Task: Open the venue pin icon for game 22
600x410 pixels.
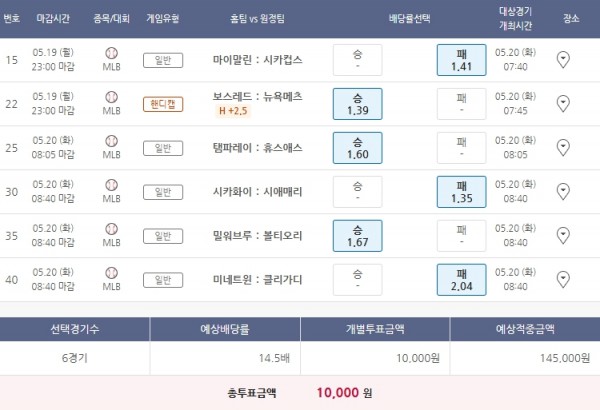Action: [x=563, y=104]
